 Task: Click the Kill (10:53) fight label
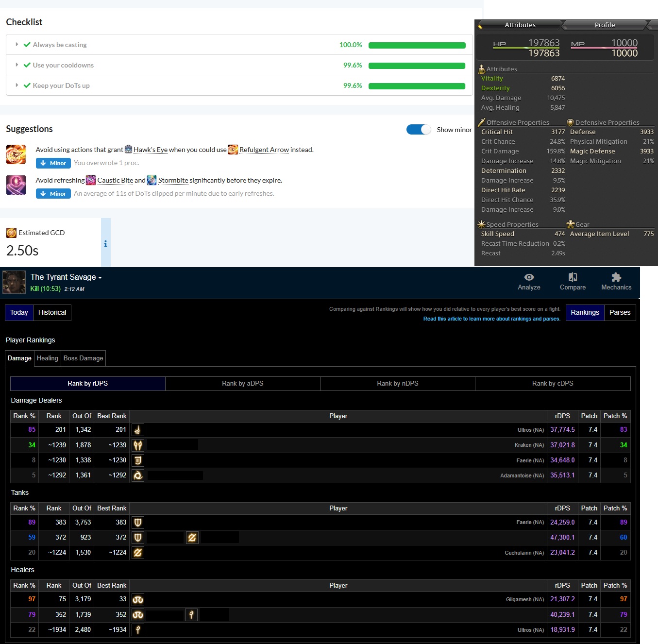click(x=45, y=288)
